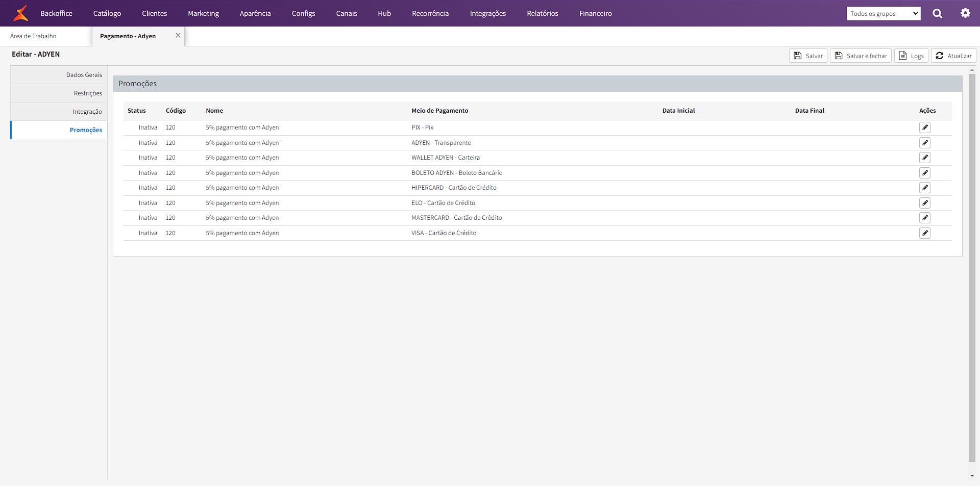
Task: Open the search magnifier icon
Action: 938,13
